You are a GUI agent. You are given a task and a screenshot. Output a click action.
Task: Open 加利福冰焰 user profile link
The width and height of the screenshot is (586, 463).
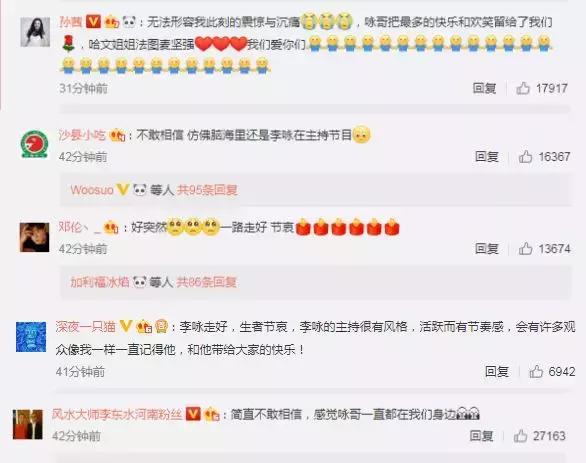[100, 282]
